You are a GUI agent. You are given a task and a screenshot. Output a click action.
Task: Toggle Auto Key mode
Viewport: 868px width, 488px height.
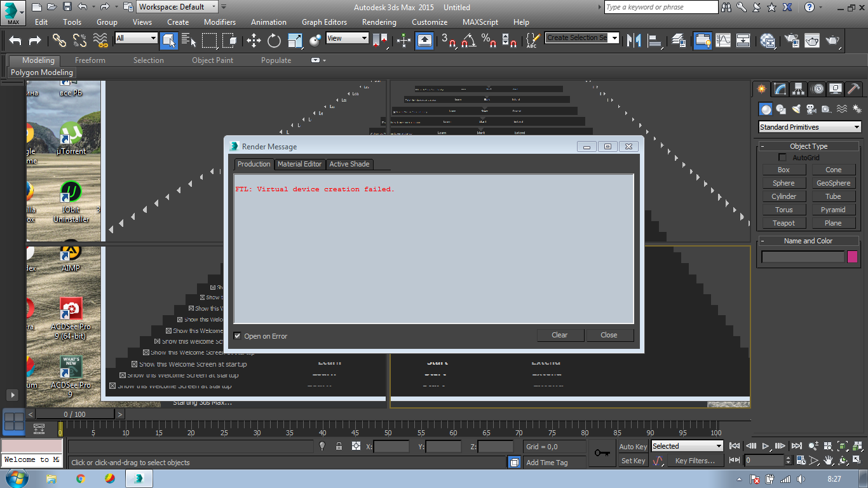pos(633,447)
